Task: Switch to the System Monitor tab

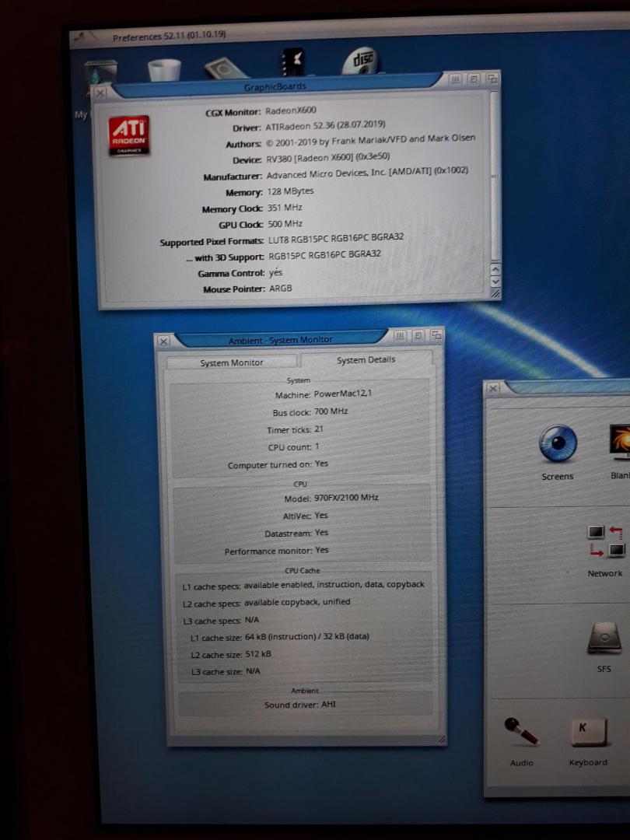Action: coord(231,362)
